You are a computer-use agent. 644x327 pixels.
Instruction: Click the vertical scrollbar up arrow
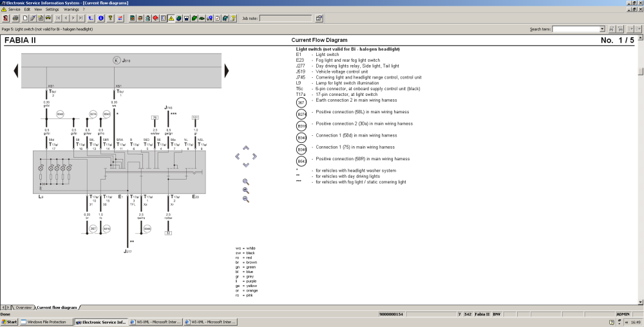pos(640,37)
